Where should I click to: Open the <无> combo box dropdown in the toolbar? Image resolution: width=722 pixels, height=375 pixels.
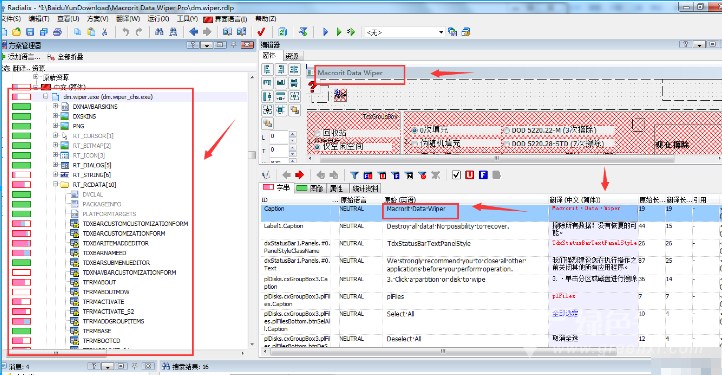coord(441,32)
